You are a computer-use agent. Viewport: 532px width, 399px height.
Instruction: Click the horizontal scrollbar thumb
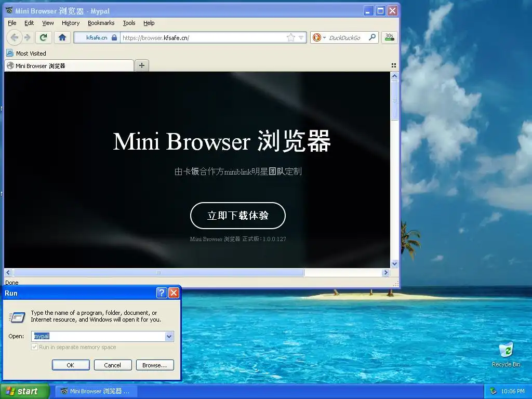(x=158, y=272)
